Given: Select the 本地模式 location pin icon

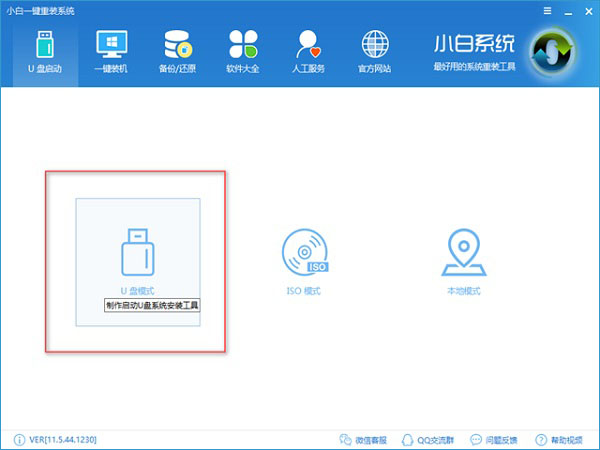Looking at the screenshot, I should click(x=464, y=252).
